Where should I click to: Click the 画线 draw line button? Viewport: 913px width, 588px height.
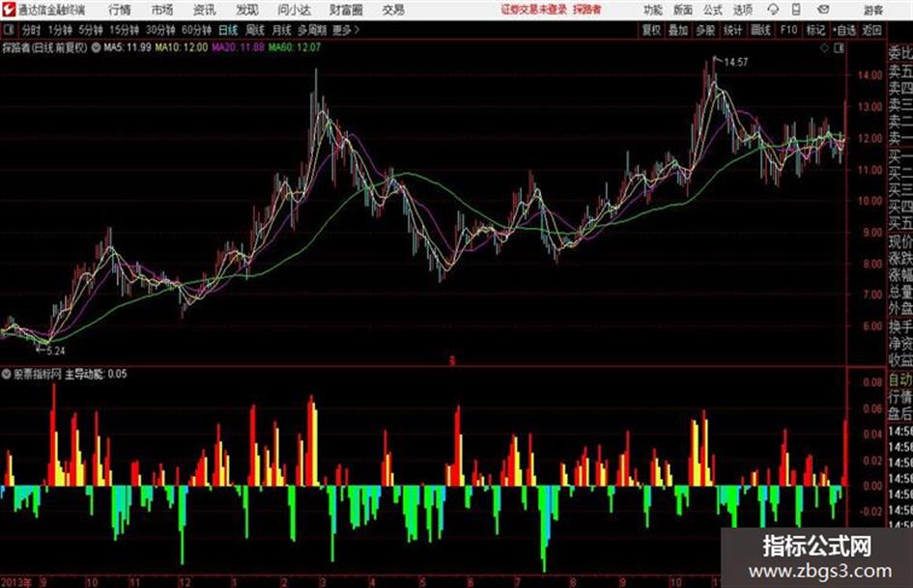point(760,30)
